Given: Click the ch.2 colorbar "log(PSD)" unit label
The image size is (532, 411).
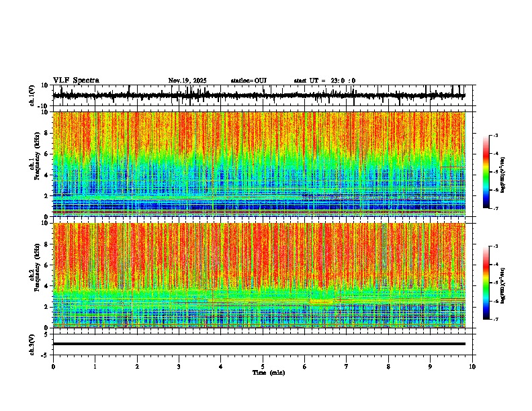Looking at the screenshot, I should (503, 285).
